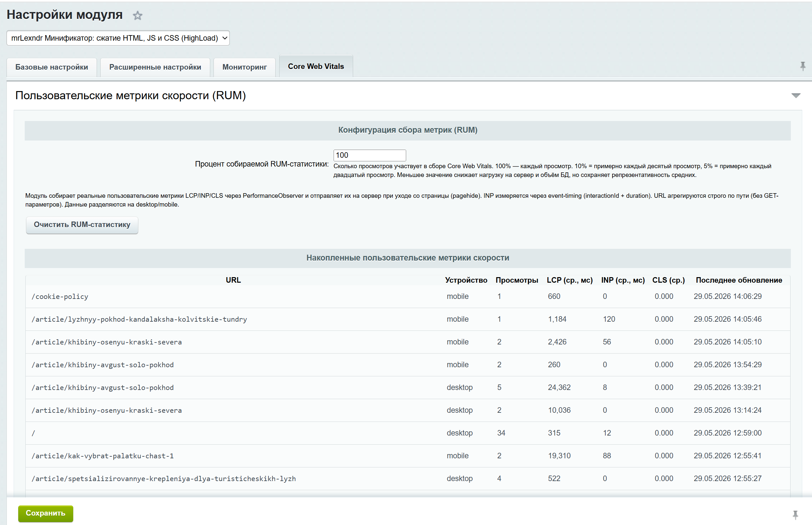Click LCP value 24,362
Image resolution: width=812 pixels, height=525 pixels.
[x=559, y=388]
